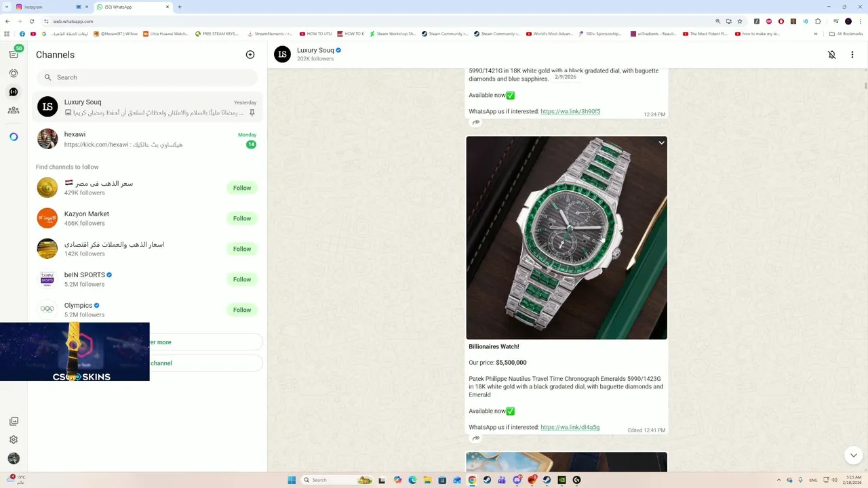Click the Search channels input field
This screenshot has width=868, height=488.
(146, 77)
